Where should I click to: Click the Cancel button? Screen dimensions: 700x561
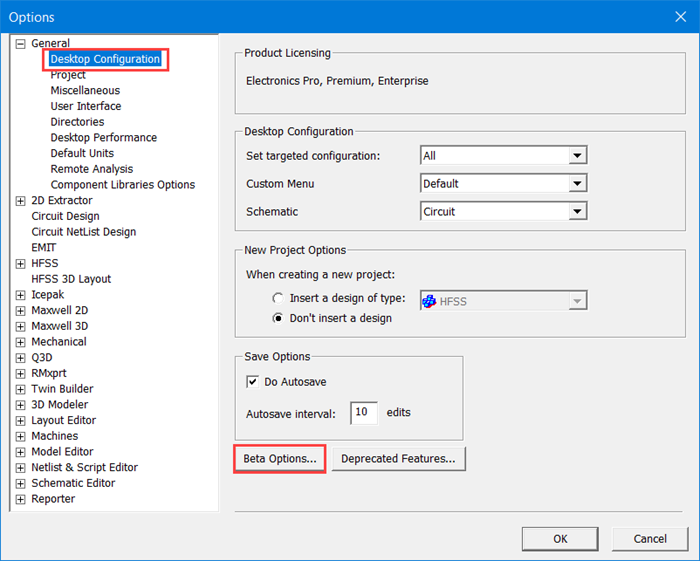[x=650, y=539]
